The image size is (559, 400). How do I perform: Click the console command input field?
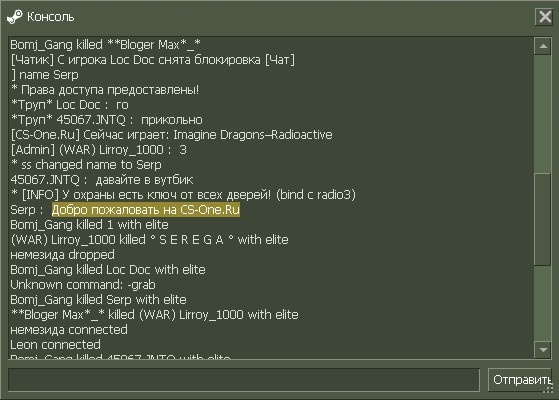(x=244, y=380)
